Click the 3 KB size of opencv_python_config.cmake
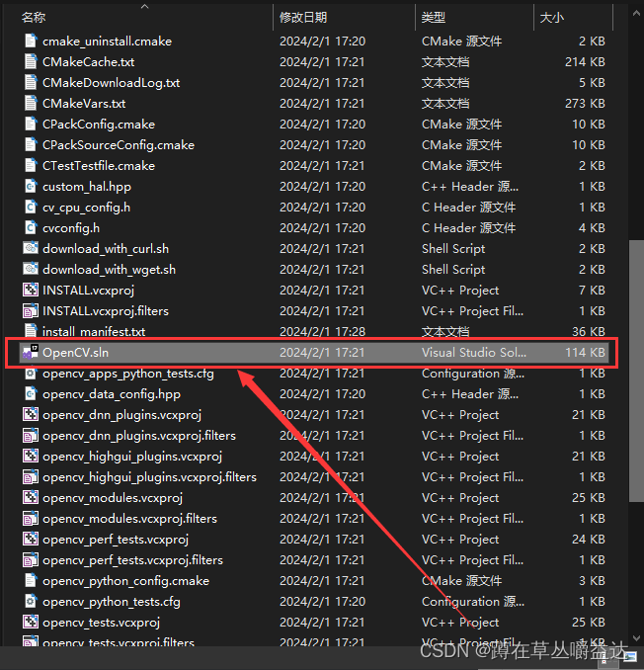The width and height of the screenshot is (644, 670). (x=592, y=581)
